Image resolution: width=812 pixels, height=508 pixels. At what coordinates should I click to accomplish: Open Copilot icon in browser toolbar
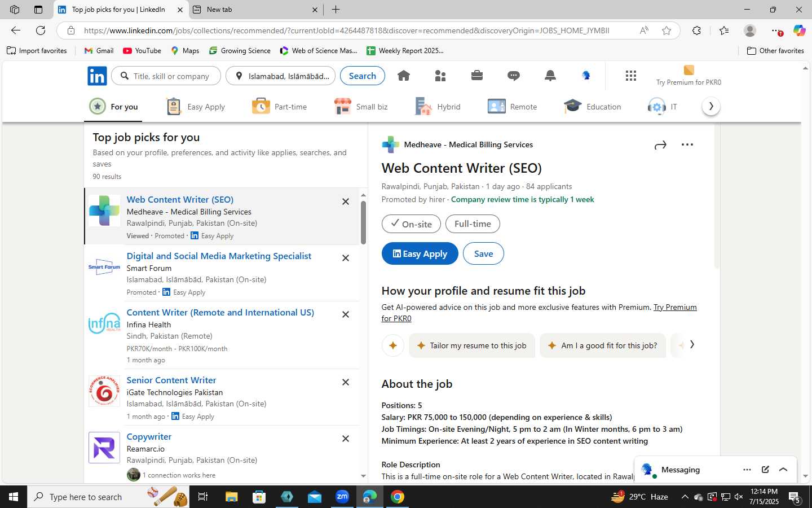[799, 30]
